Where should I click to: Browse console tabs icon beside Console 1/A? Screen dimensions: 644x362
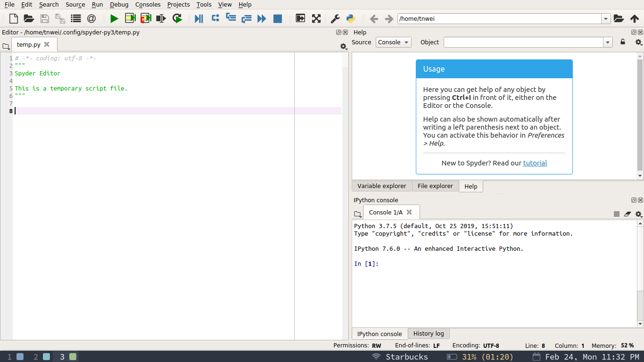coord(357,214)
